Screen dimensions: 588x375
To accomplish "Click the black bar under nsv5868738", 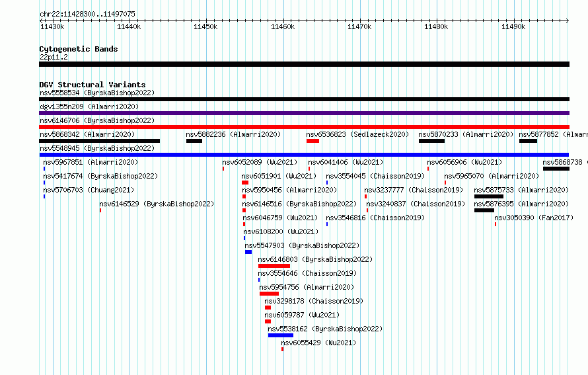I will (556, 169).
